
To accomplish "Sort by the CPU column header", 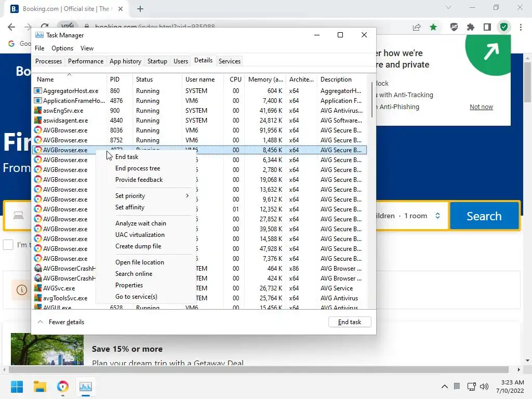I will point(234,79).
